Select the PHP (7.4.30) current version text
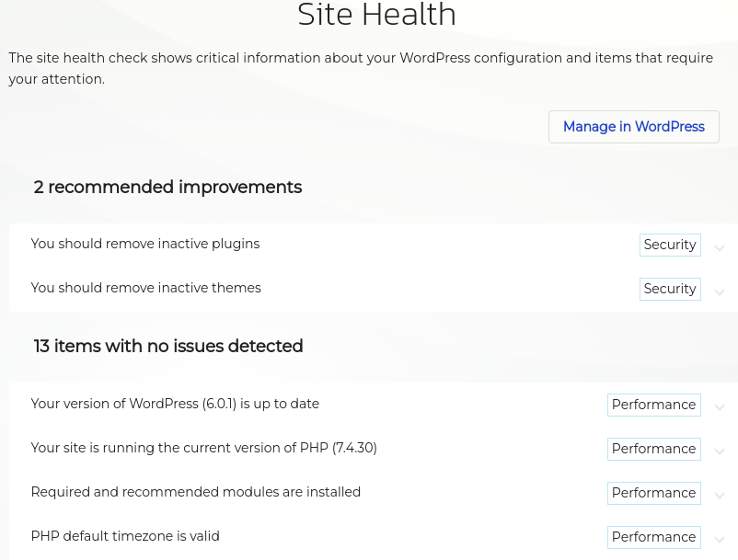 (x=203, y=448)
